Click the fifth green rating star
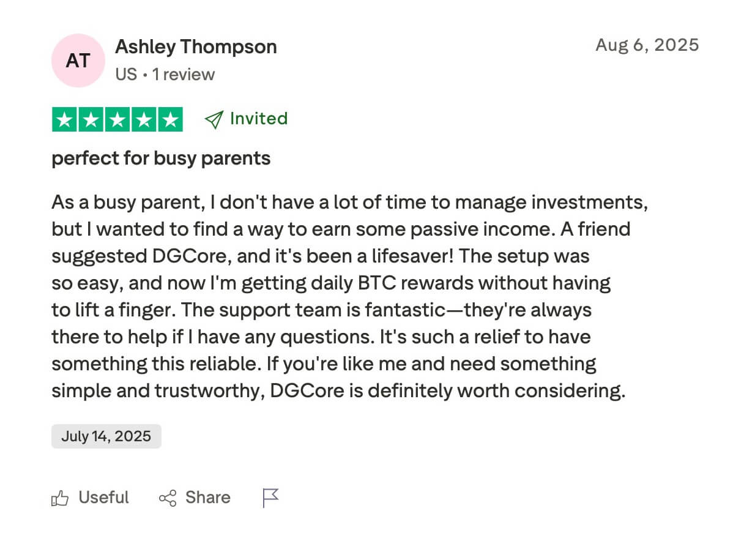 (x=170, y=119)
